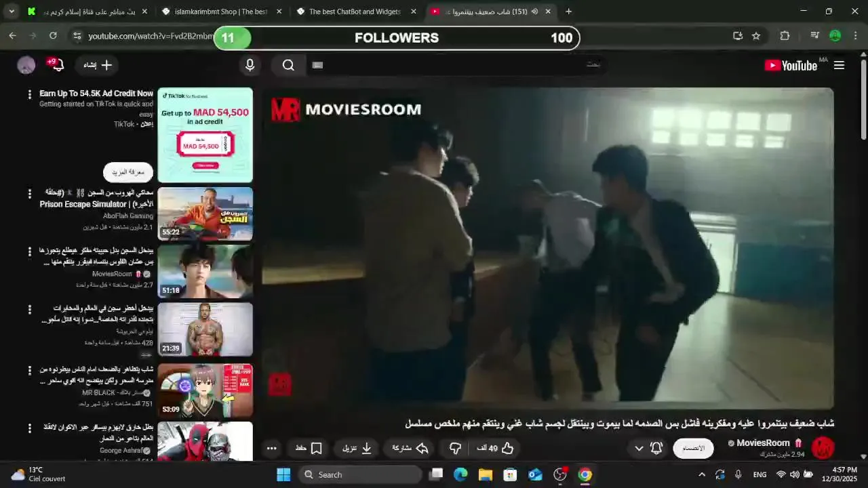Click the الانضمام join button
The image size is (868, 488).
pyautogui.click(x=693, y=448)
